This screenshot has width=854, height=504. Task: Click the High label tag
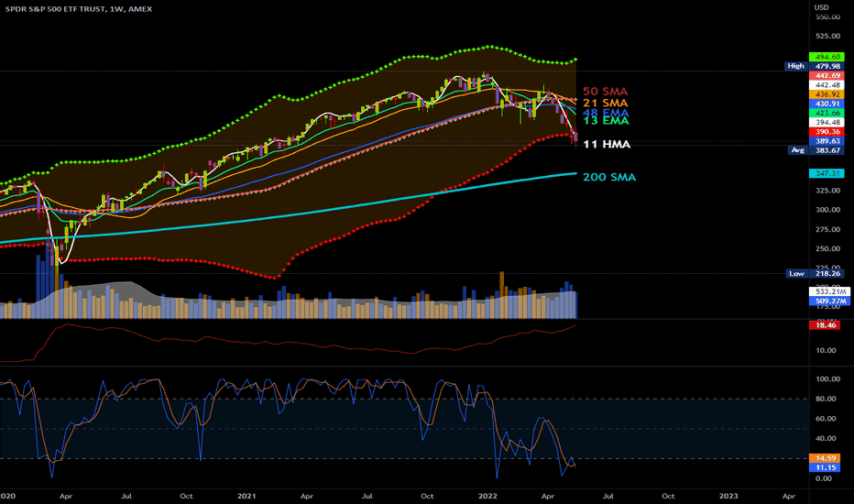pos(795,66)
